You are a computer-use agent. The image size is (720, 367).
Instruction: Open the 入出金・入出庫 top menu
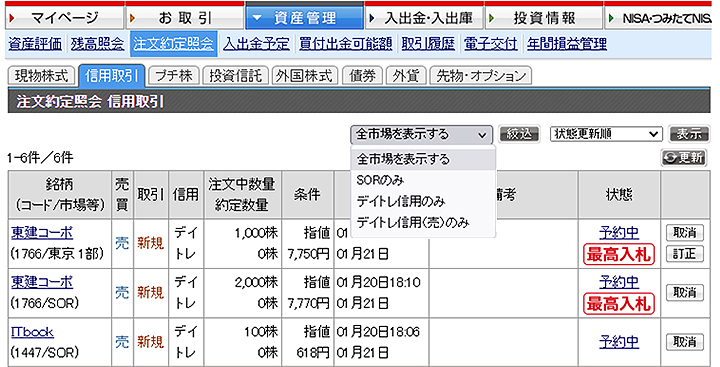(x=425, y=17)
